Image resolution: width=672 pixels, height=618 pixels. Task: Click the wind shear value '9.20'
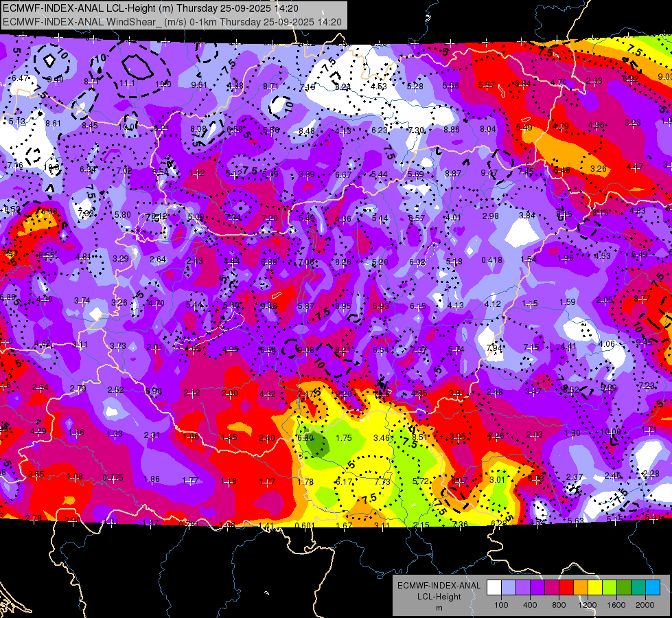tap(344, 393)
